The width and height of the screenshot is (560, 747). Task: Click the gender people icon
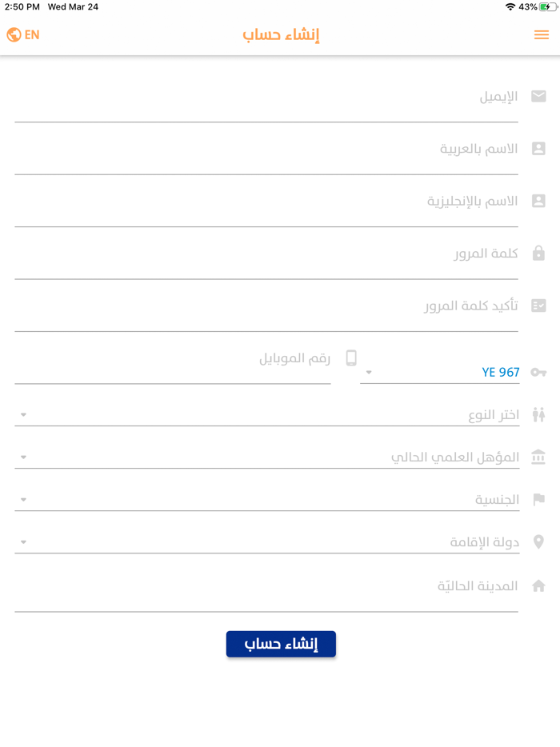[538, 414]
